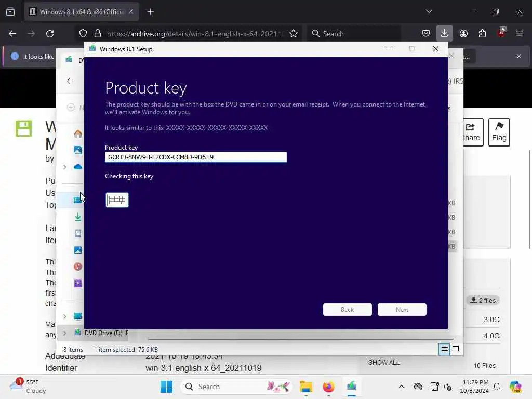Click the Back button in Setup

347,310
